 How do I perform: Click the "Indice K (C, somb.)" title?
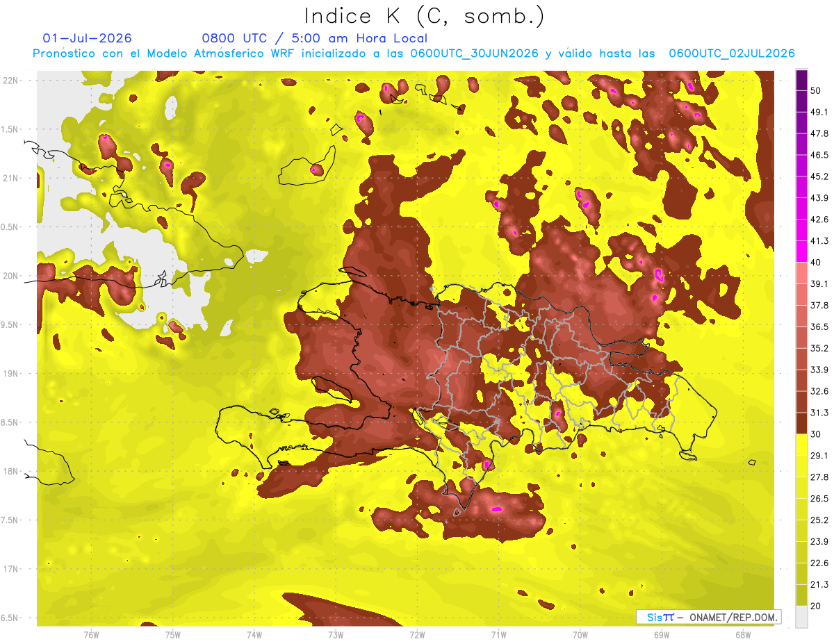tap(424, 16)
